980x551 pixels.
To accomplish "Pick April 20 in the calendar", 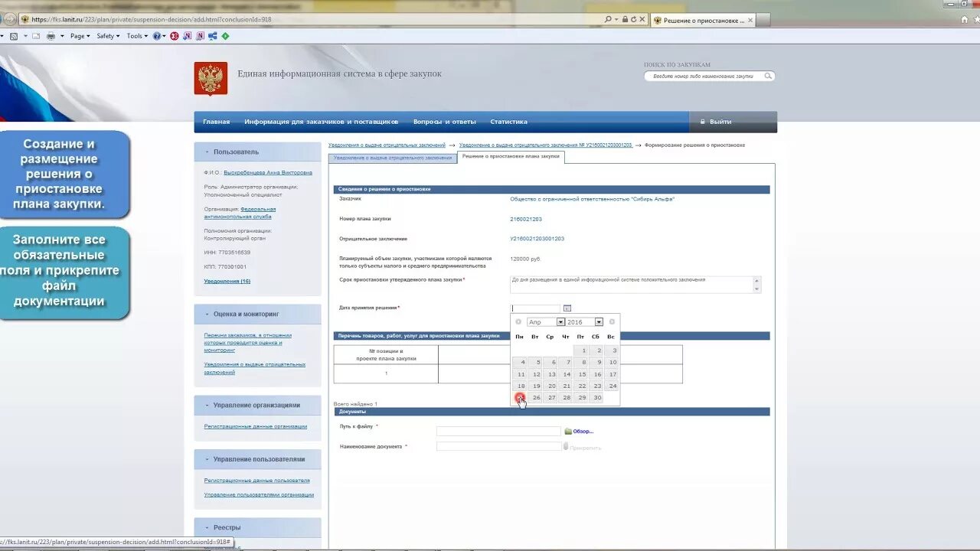I will 551,386.
